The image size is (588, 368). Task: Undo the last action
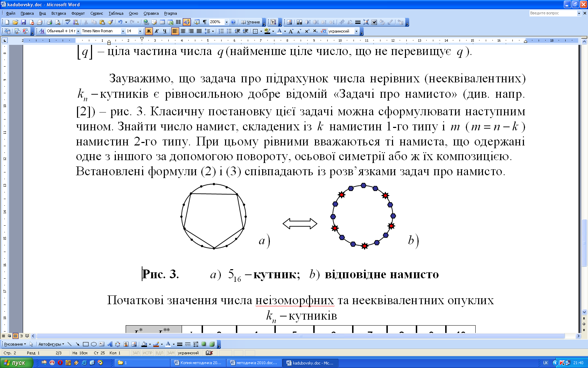(120, 22)
